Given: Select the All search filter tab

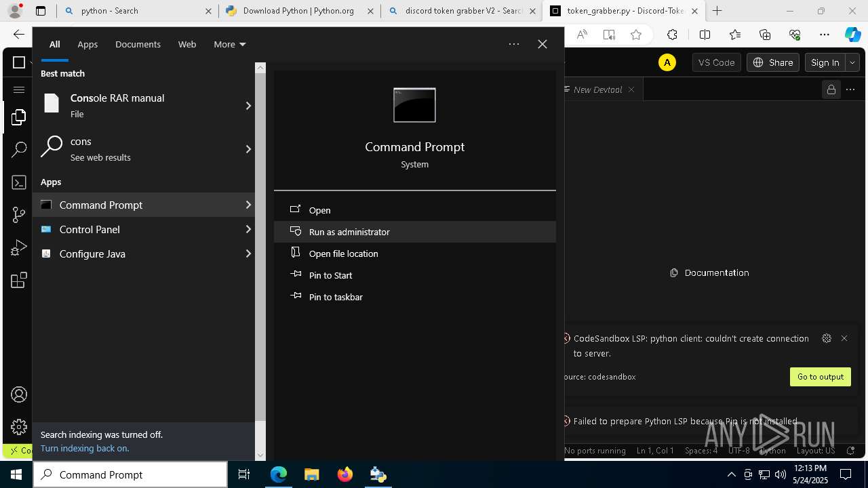Looking at the screenshot, I should point(55,44).
